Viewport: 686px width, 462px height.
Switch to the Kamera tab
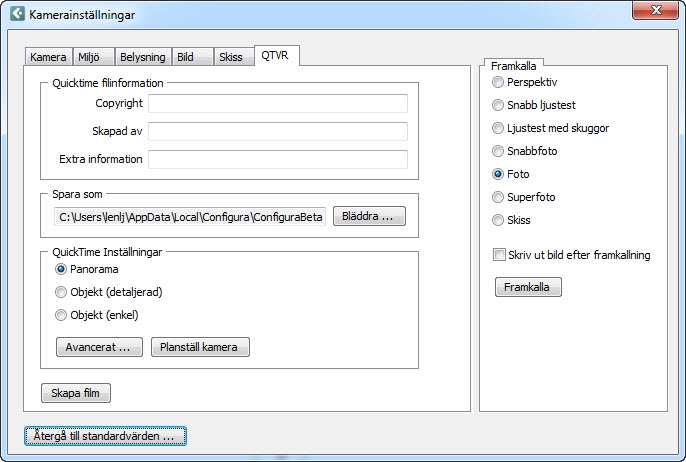click(x=48, y=57)
